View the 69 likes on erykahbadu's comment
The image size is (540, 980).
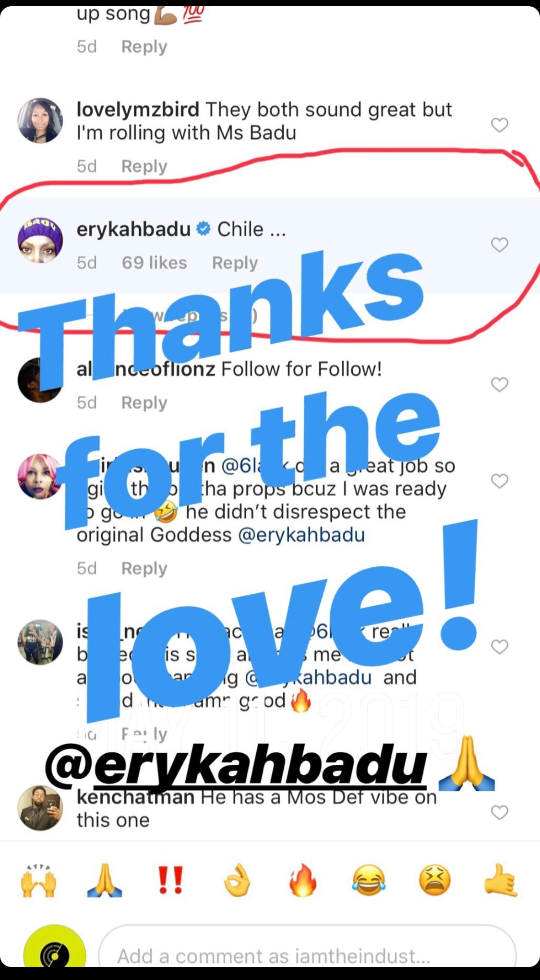(154, 263)
